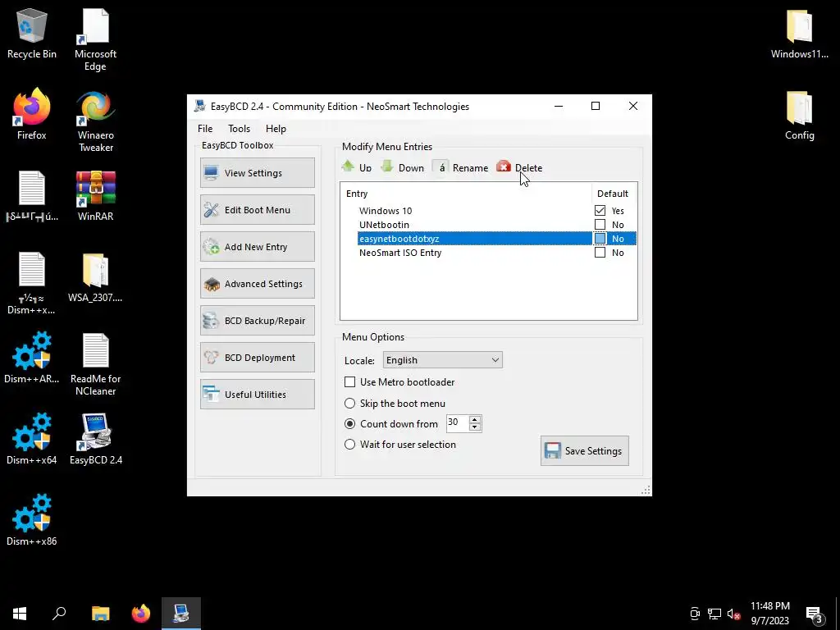The width and height of the screenshot is (840, 630).
Task: Select Winaero Tweaker desktop icon
Action: tap(95, 121)
